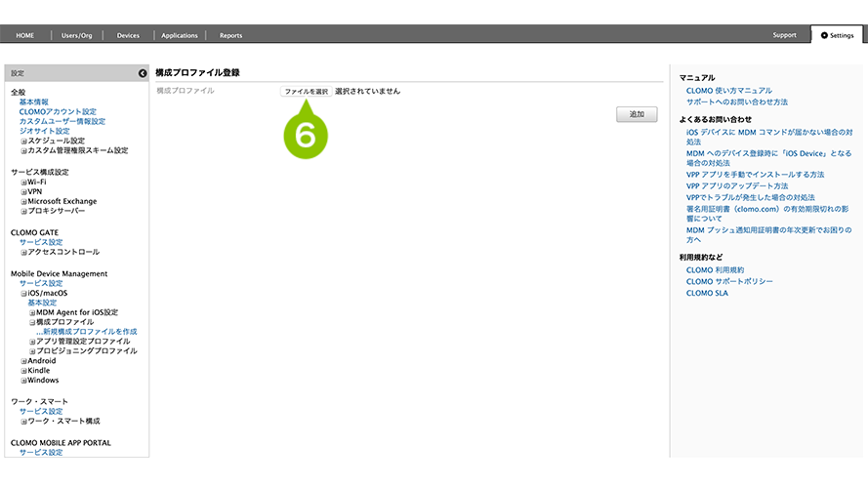The height and width of the screenshot is (488, 868).
Task: Expand Windows tree node
Action: (23, 380)
